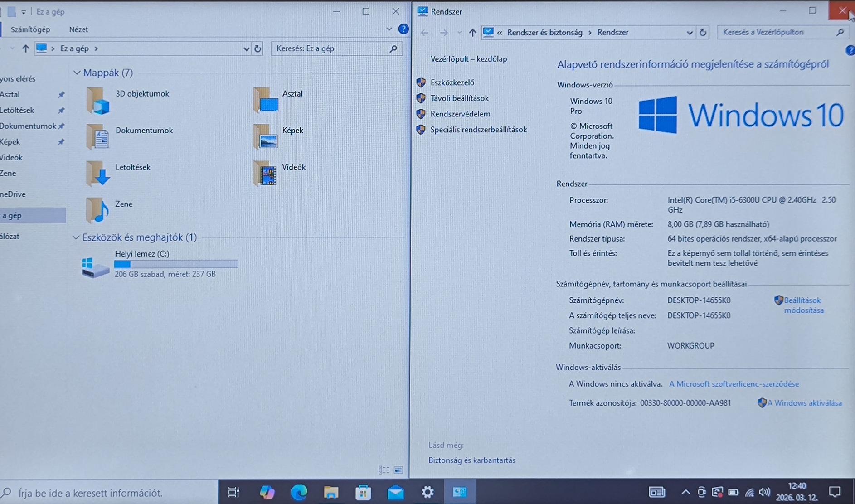Open the Mail app from the taskbar
855x504 pixels.
[x=395, y=492]
